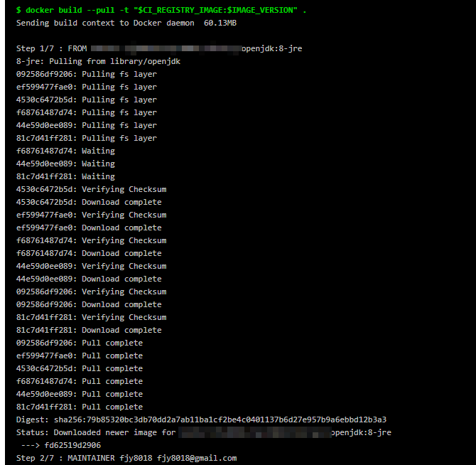Viewport: 476px width, 465px height.
Task: Select 'ef599477fae0: Verifying Checksum' line
Action: coord(91,215)
